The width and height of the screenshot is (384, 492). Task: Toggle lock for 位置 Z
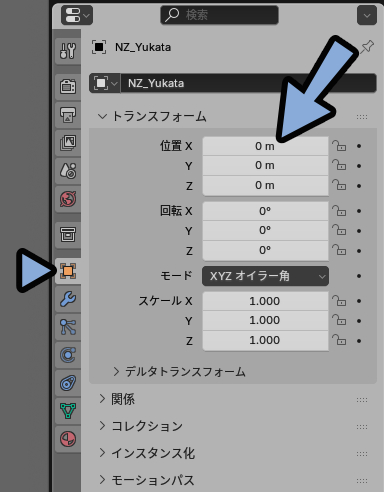pyautogui.click(x=339, y=185)
